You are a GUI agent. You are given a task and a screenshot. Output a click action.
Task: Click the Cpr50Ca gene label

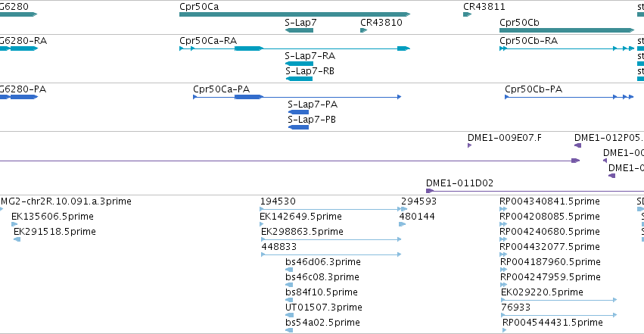click(x=199, y=7)
